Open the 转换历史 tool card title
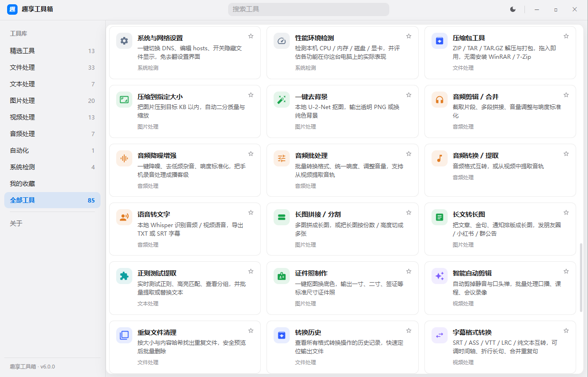The image size is (588, 377). click(308, 332)
